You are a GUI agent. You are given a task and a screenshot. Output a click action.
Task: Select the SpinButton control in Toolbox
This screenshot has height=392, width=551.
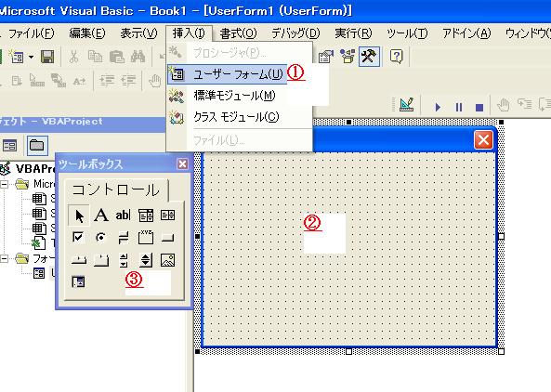tap(146, 260)
